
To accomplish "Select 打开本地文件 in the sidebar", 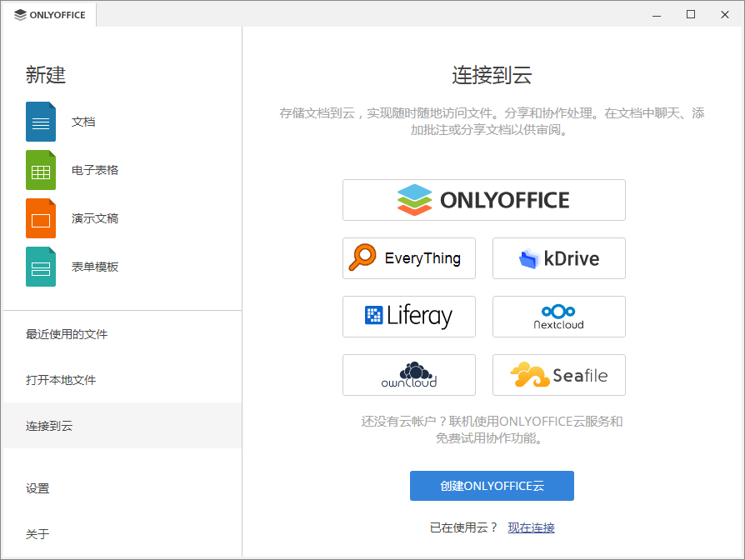I will pos(122,380).
